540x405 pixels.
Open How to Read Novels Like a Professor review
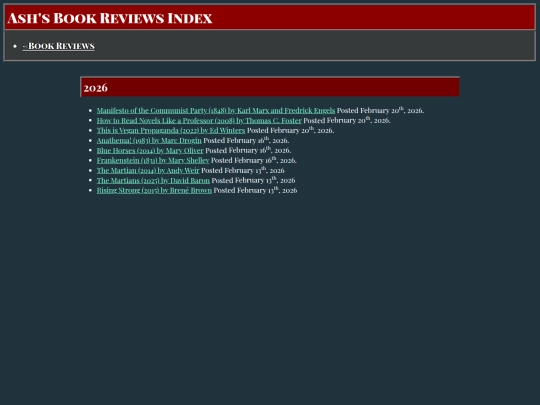point(199,121)
